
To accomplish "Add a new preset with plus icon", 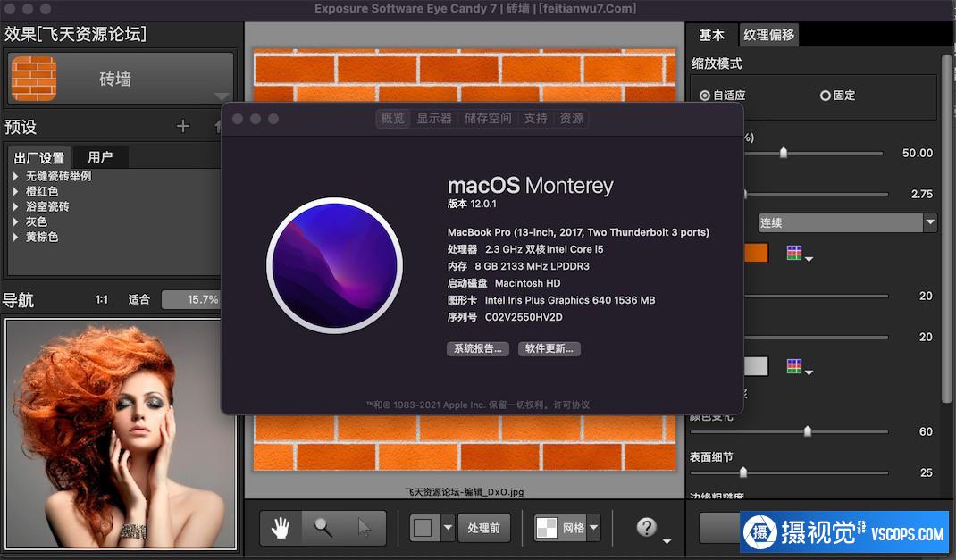I will pos(183,126).
